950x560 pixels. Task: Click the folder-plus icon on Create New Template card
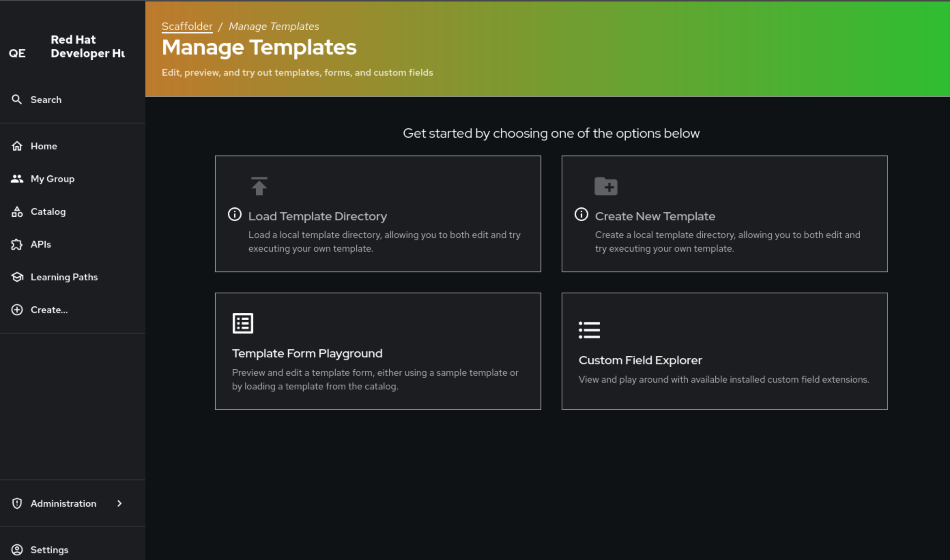[x=606, y=186]
